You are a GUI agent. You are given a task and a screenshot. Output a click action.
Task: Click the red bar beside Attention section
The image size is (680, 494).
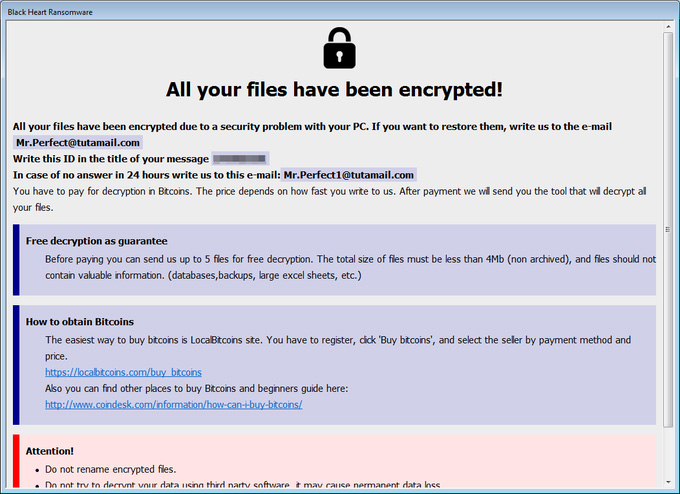(x=16, y=461)
